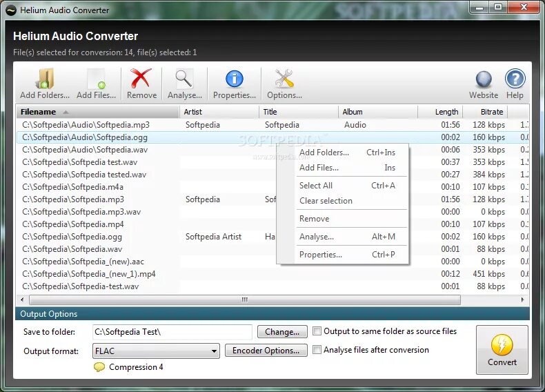The image size is (545, 392).
Task: Select row C:\Softpedia\Softpedia.wav
Action: (272, 249)
